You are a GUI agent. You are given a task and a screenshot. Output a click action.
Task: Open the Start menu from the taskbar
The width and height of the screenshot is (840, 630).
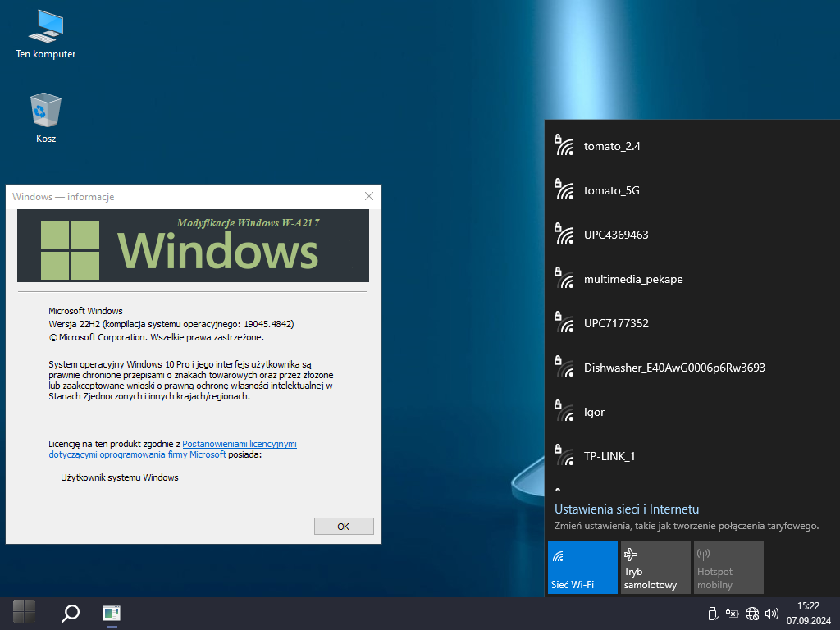[x=24, y=612]
